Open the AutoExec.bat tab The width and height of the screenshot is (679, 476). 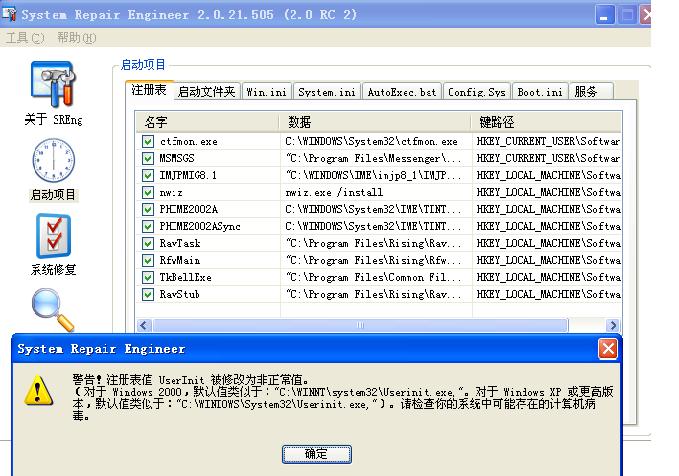(x=402, y=91)
